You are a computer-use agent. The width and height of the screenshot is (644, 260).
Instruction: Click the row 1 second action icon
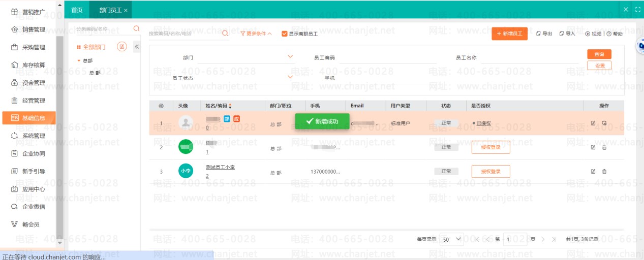[604, 123]
